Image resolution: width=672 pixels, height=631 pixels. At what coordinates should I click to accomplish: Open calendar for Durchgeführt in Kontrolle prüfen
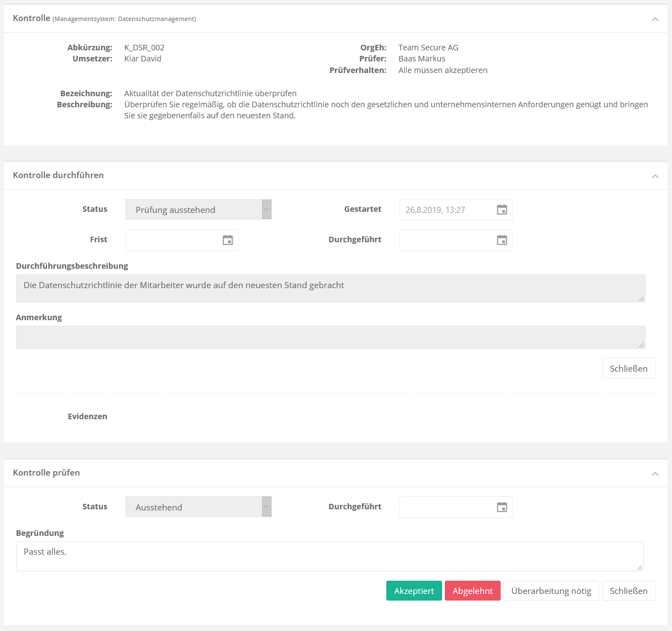[x=502, y=507]
